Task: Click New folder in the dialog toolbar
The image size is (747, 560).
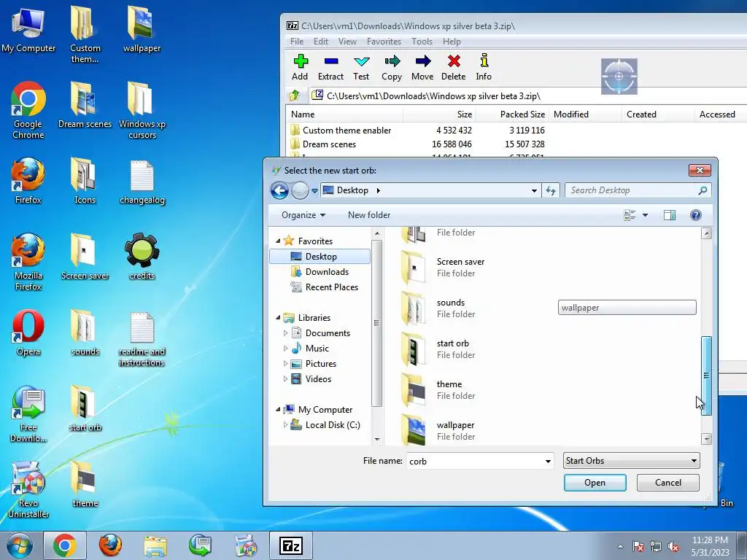Action: click(x=368, y=215)
